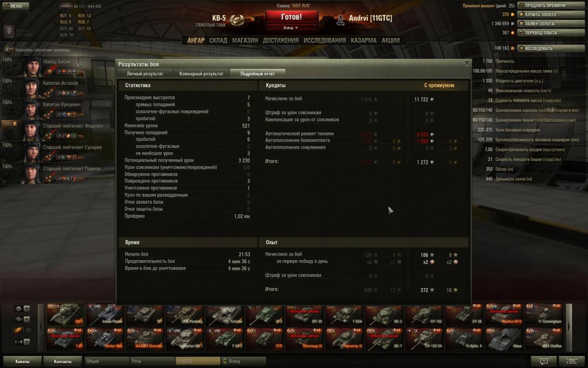
Task: Click the red Готов! button
Action: click(x=292, y=17)
